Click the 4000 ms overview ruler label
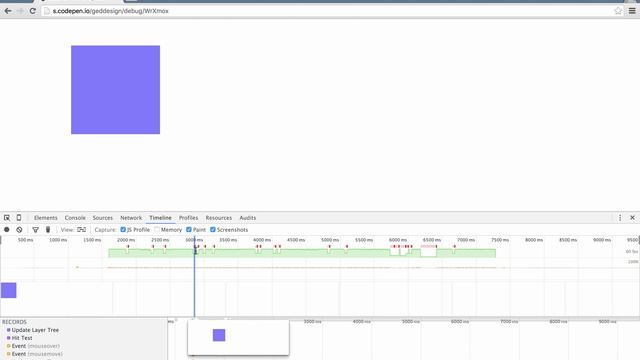The width and height of the screenshot is (640, 360). [x=262, y=240]
